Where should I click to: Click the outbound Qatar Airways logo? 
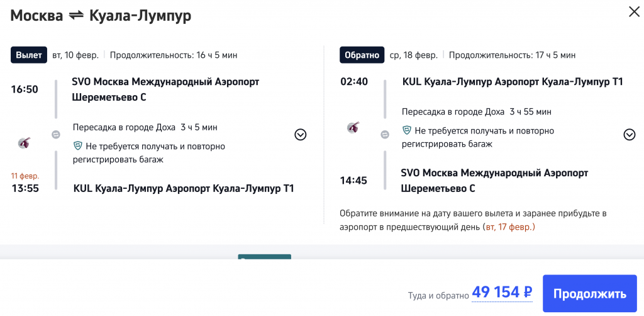(x=25, y=143)
